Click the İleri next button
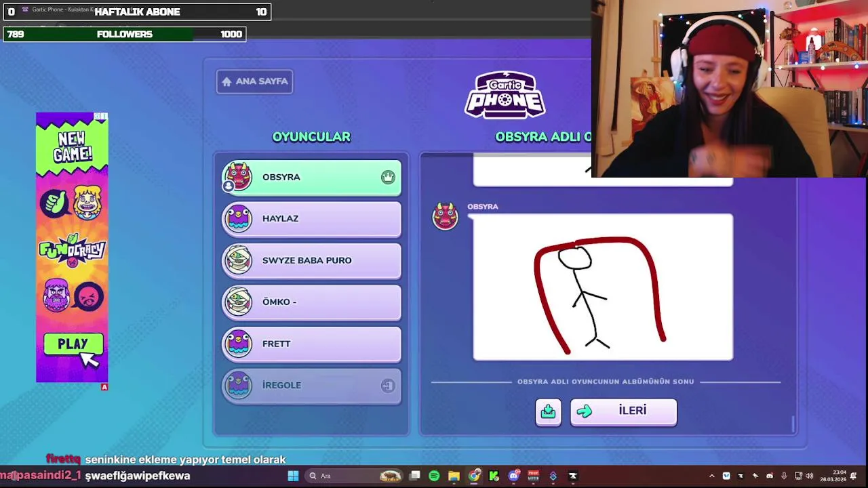This screenshot has width=868, height=488. click(623, 411)
